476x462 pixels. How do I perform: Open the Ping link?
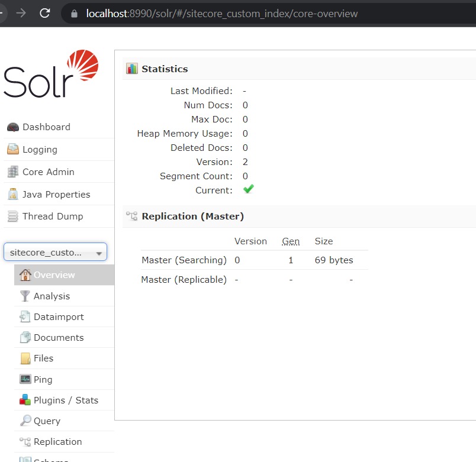point(43,380)
